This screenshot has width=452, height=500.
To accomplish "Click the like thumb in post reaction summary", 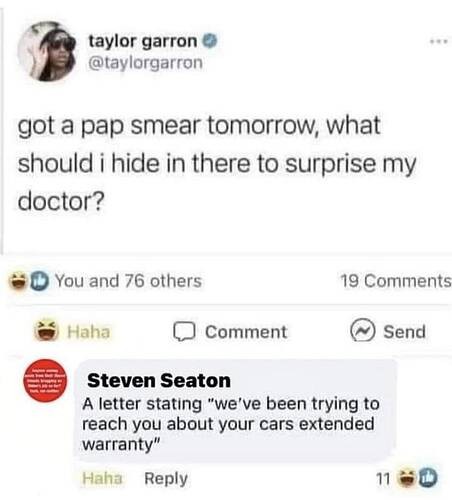I will 39,281.
